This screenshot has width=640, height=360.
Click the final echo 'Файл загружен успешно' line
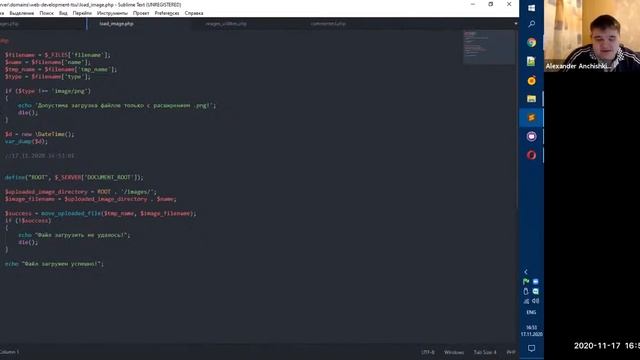coord(54,264)
